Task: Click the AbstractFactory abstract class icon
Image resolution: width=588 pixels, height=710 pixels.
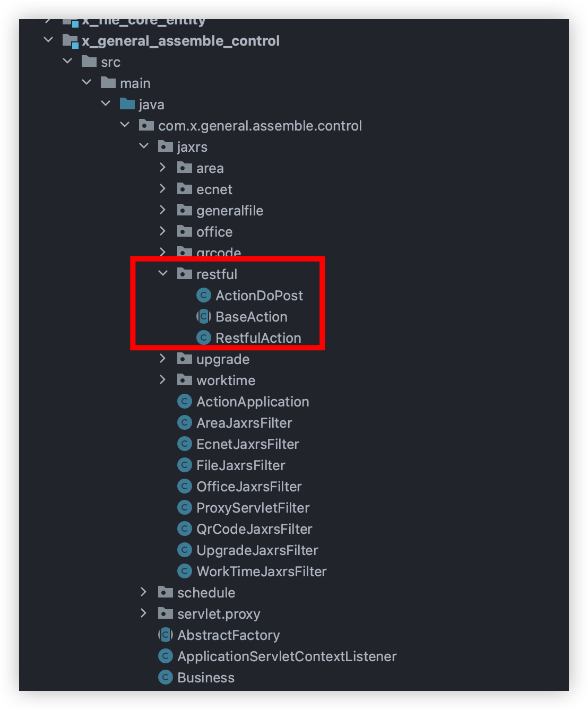Action: pos(166,635)
